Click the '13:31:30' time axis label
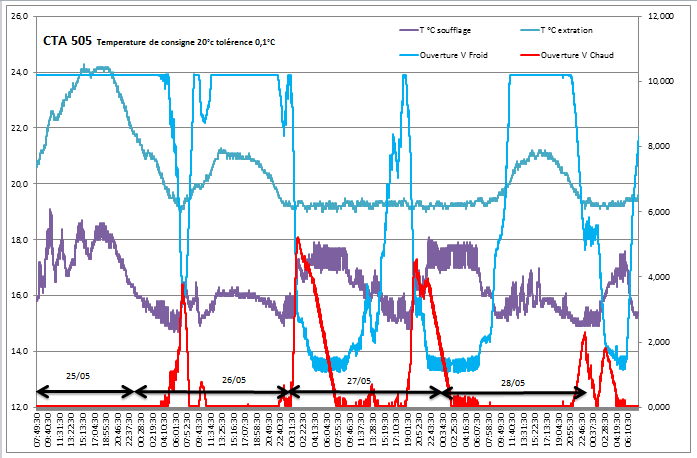This screenshot has width=697, height=458. (x=523, y=430)
